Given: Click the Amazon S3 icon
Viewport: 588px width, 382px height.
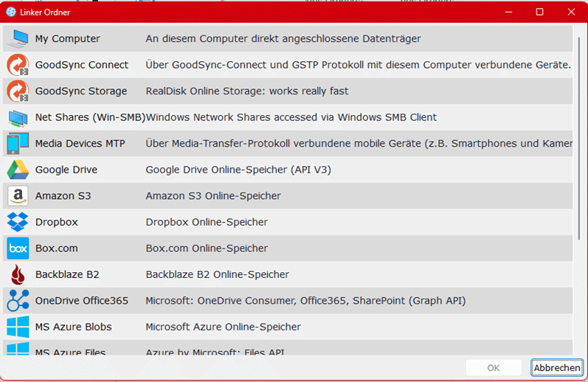Looking at the screenshot, I should 18,195.
